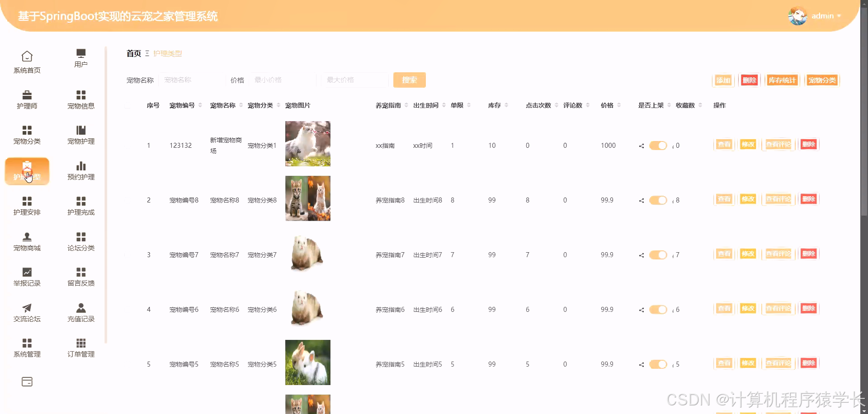
Task: Collapse the sidebar with the breadcrumb hamburger icon
Action: tap(147, 53)
